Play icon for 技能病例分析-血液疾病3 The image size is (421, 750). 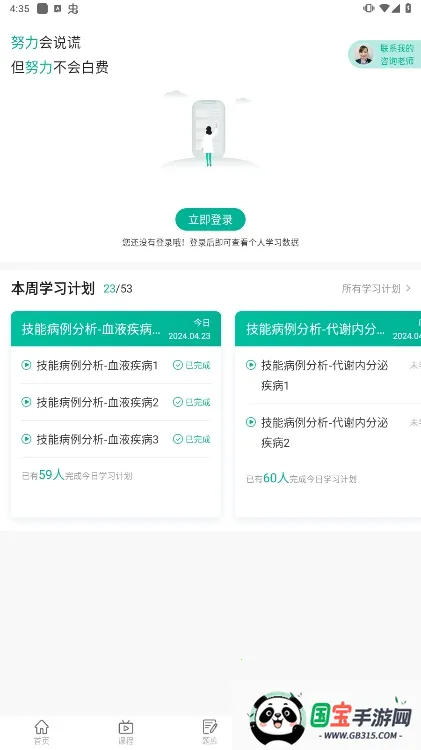[26, 439]
